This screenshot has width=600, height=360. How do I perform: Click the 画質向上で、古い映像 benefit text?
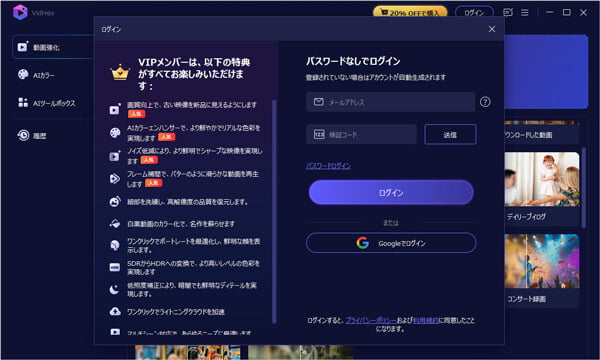pos(192,104)
